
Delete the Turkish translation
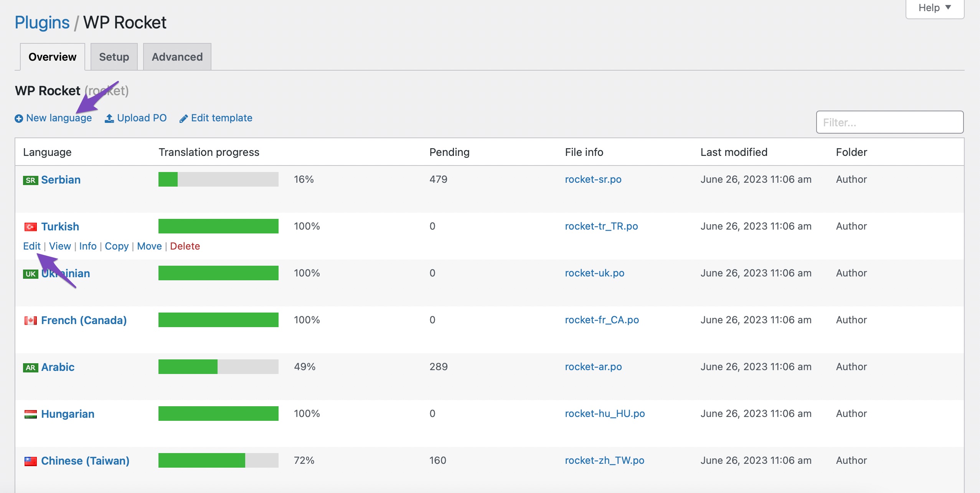point(185,246)
